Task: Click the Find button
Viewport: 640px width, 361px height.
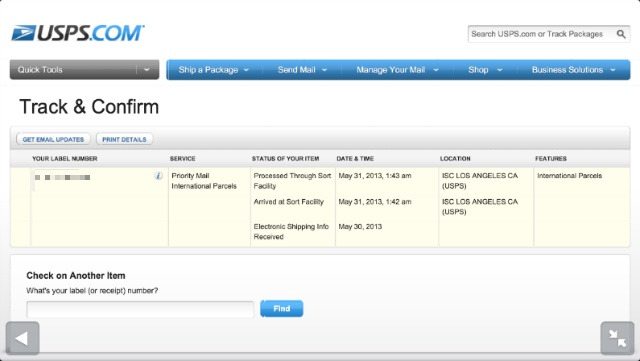Action: point(282,309)
